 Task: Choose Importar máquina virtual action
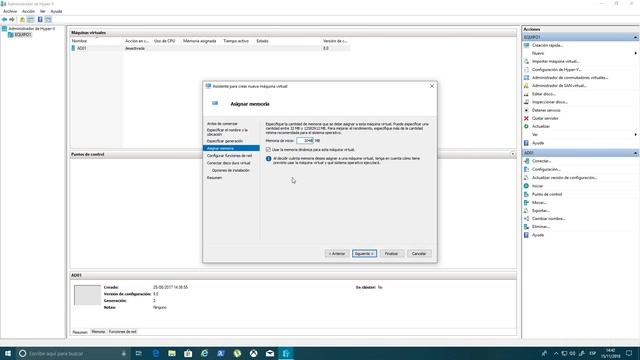tap(556, 61)
